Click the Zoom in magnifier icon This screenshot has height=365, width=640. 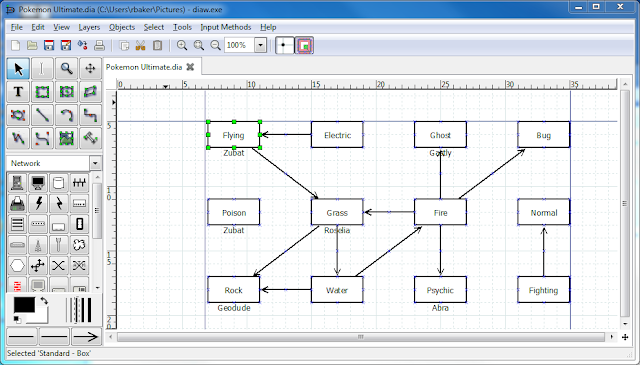pos(182,45)
